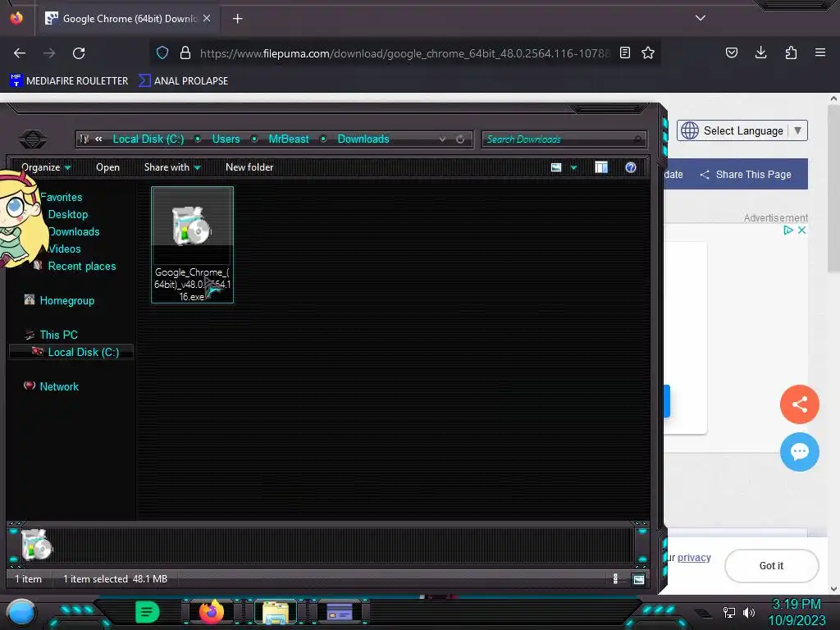
Task: Go to Local Disk (C:) breadcrumb
Action: (148, 139)
